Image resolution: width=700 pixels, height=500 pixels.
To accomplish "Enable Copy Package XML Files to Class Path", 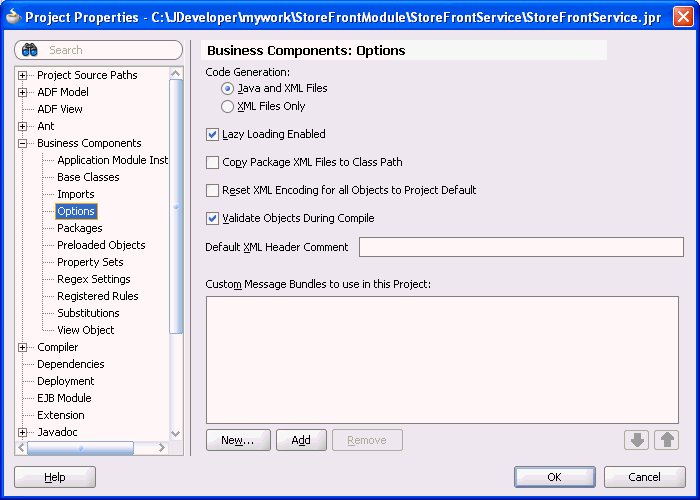I will click(212, 162).
